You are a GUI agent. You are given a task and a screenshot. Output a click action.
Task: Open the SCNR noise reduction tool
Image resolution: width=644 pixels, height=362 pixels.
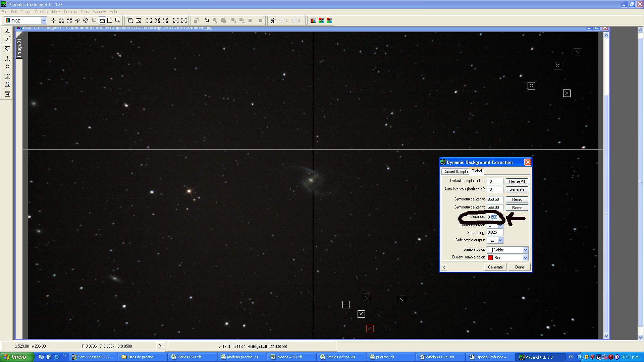(7, 84)
